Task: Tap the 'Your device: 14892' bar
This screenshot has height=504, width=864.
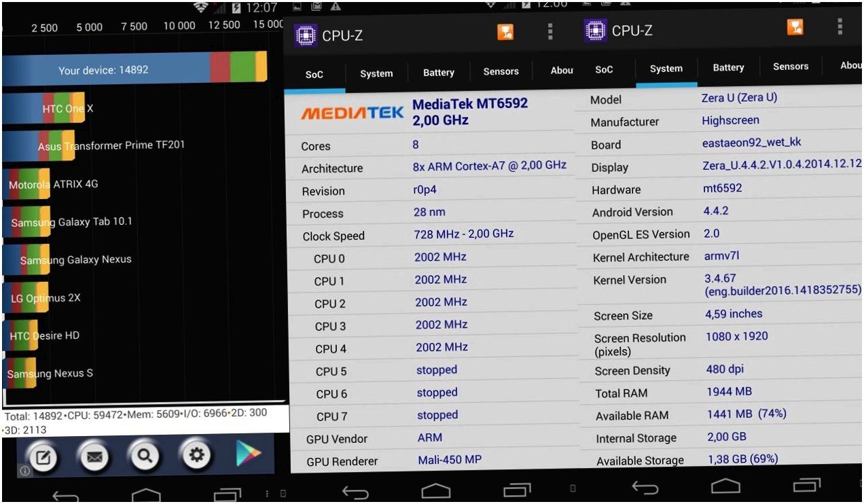Action: click(134, 69)
